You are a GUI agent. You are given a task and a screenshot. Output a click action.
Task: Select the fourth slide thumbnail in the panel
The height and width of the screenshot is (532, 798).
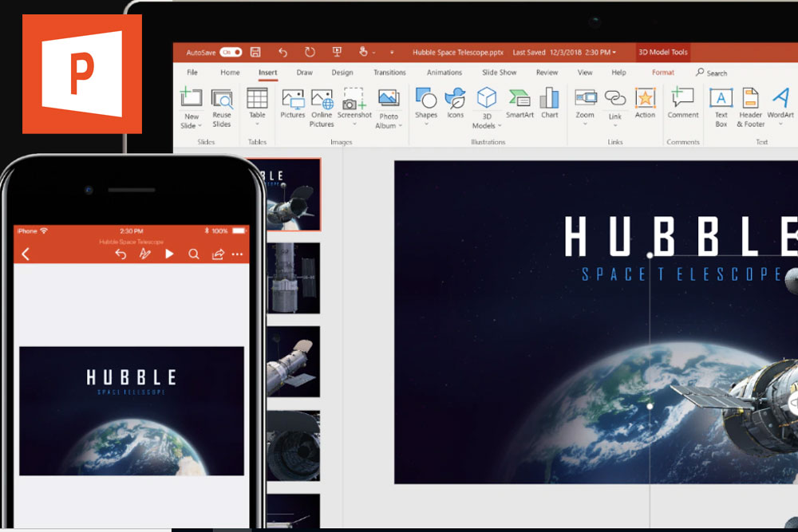pos(293,446)
